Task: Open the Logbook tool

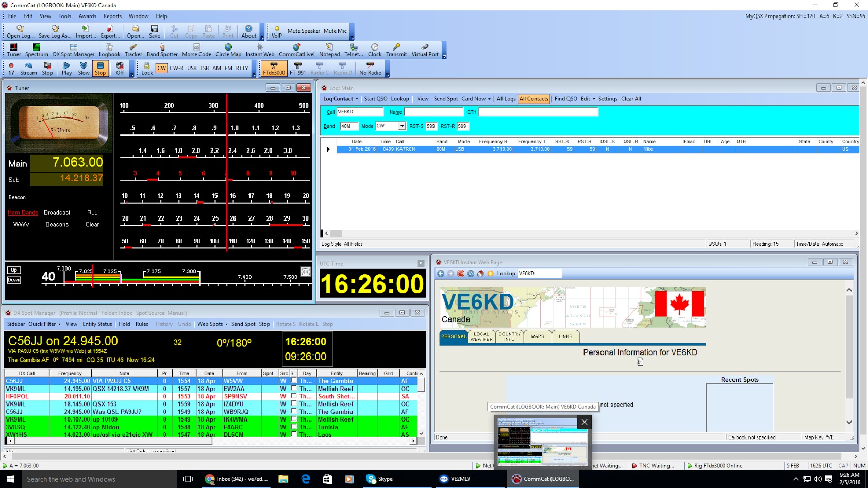Action: point(109,49)
